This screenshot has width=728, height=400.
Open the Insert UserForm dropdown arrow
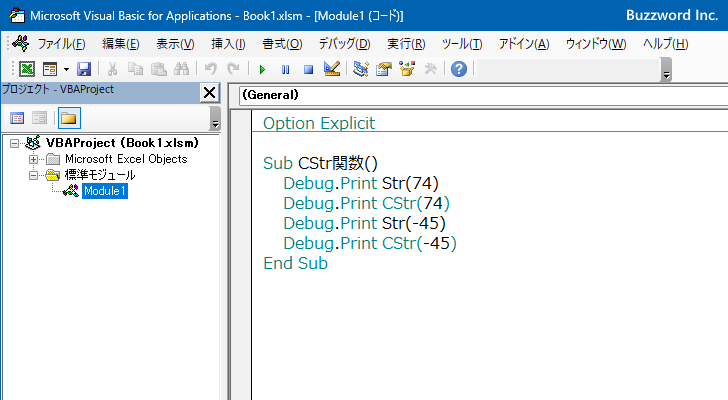pos(66,70)
